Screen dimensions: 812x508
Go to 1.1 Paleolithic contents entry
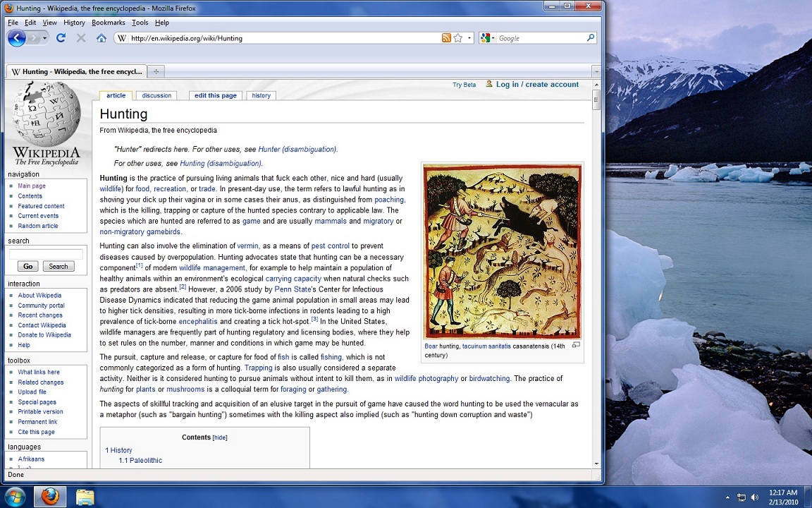point(140,460)
